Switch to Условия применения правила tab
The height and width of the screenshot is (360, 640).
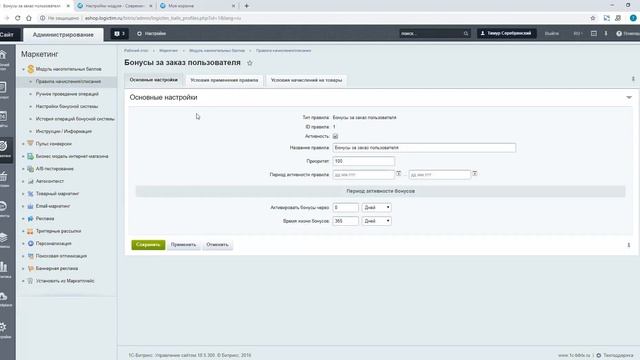click(224, 80)
